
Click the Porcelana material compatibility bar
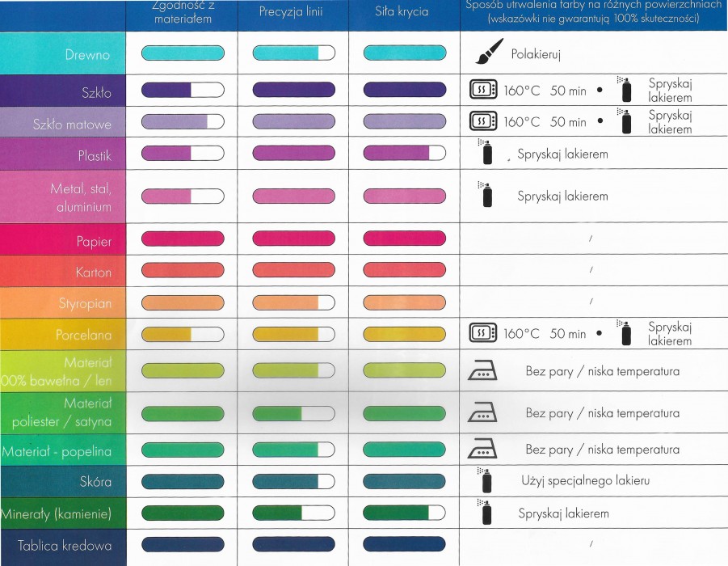[x=183, y=334]
